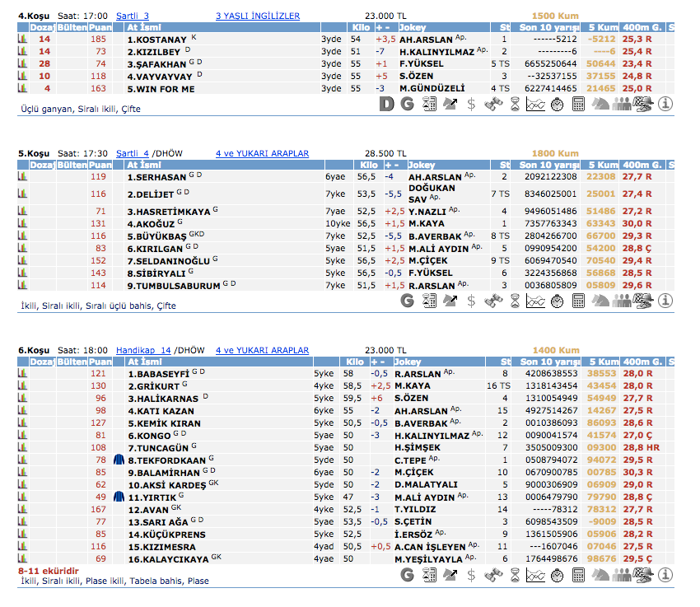Screen dimensions: 700x607
Task: Click the Puan column header in race 4
Action: tap(100, 27)
